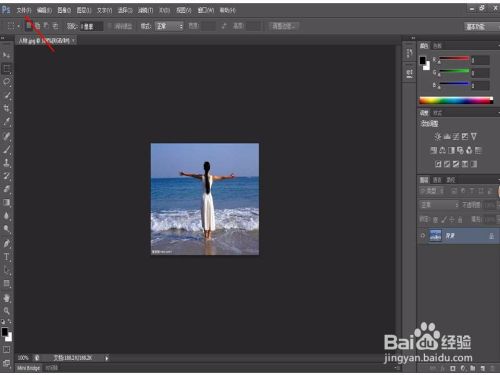Select the Clone Stamp tool
The width and height of the screenshot is (500, 375).
pyautogui.click(x=6, y=163)
